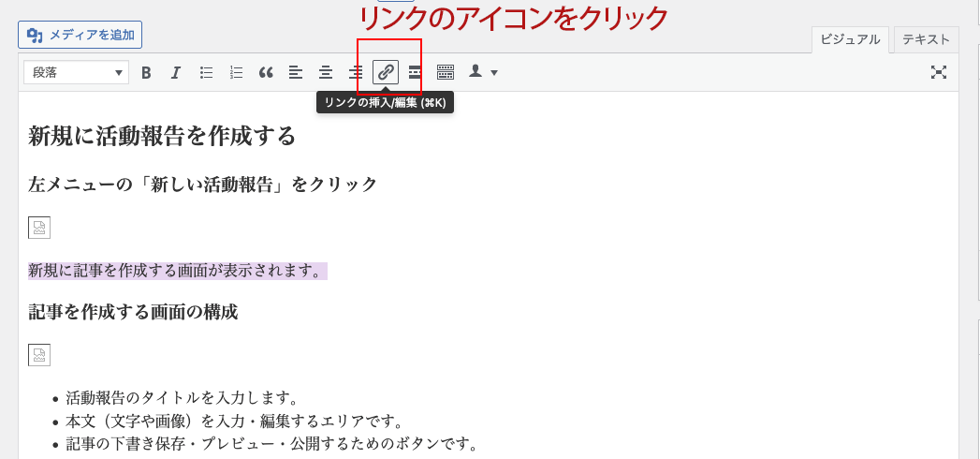
Task: Apply italic formatting
Action: pos(175,72)
